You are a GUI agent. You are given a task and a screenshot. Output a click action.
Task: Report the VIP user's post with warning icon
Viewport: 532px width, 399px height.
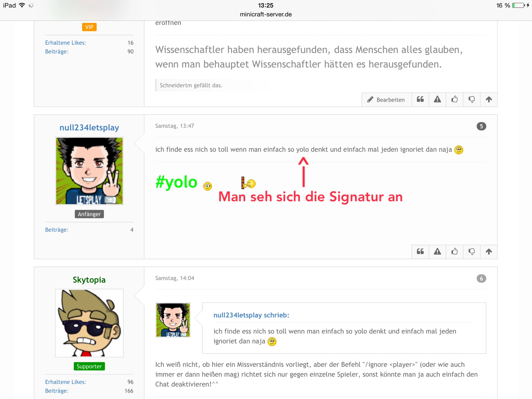click(437, 100)
